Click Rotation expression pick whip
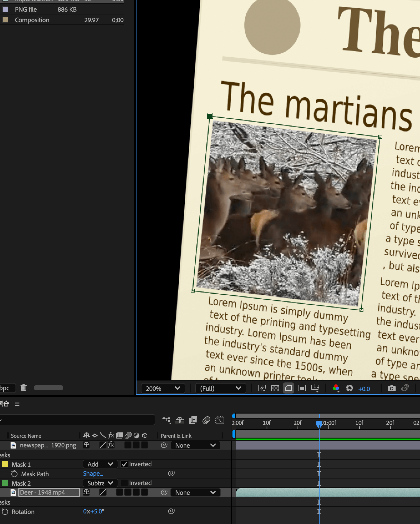The height and width of the screenshot is (524, 420). (x=171, y=511)
